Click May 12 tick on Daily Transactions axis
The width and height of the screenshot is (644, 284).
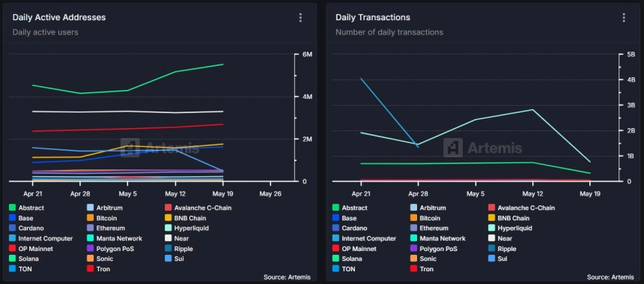coord(532,193)
